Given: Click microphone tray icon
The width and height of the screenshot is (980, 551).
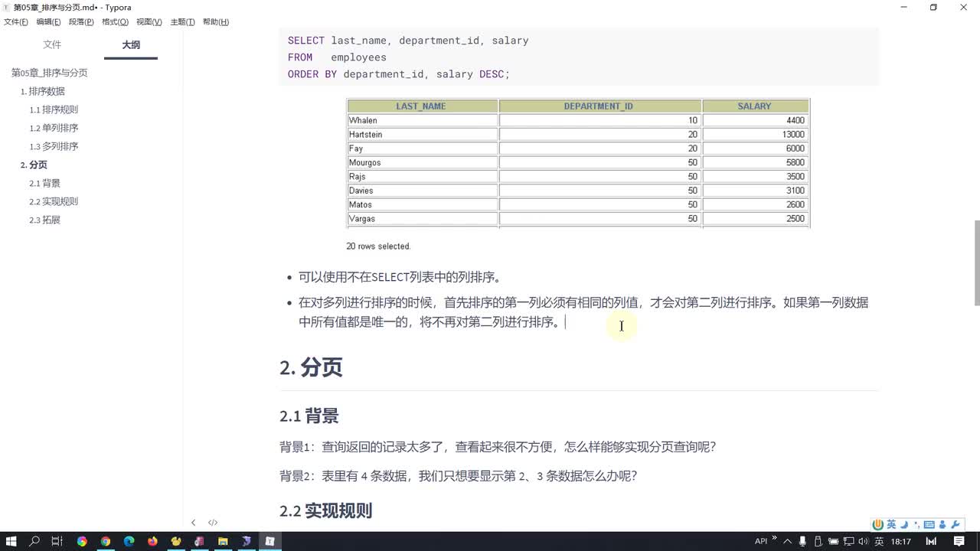Looking at the screenshot, I should (802, 541).
